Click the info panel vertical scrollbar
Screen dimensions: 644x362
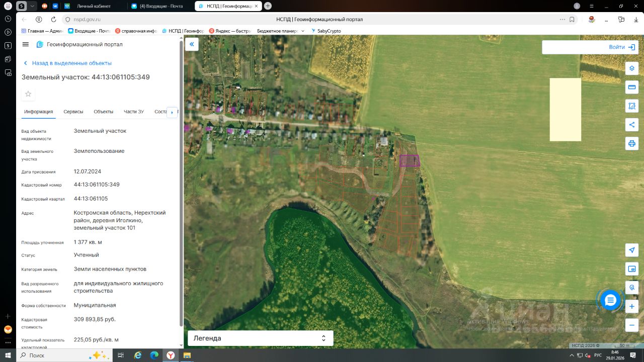tap(181, 184)
